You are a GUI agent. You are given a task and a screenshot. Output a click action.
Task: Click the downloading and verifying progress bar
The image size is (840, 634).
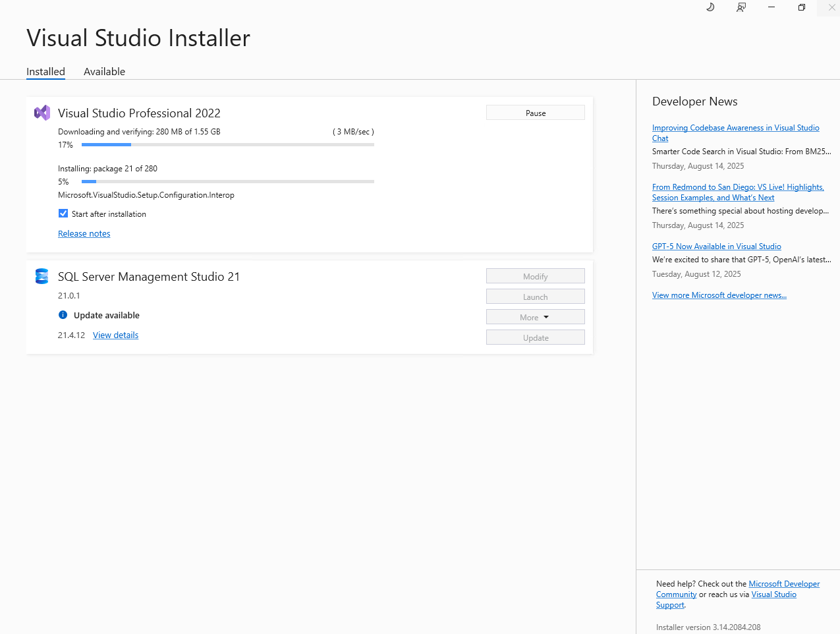228,144
